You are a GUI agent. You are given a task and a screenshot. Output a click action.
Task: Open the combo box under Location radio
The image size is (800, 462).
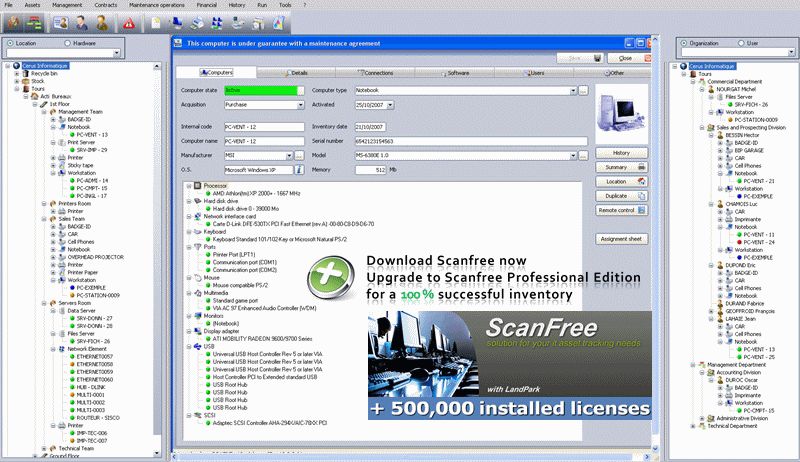pyautogui.click(x=117, y=53)
